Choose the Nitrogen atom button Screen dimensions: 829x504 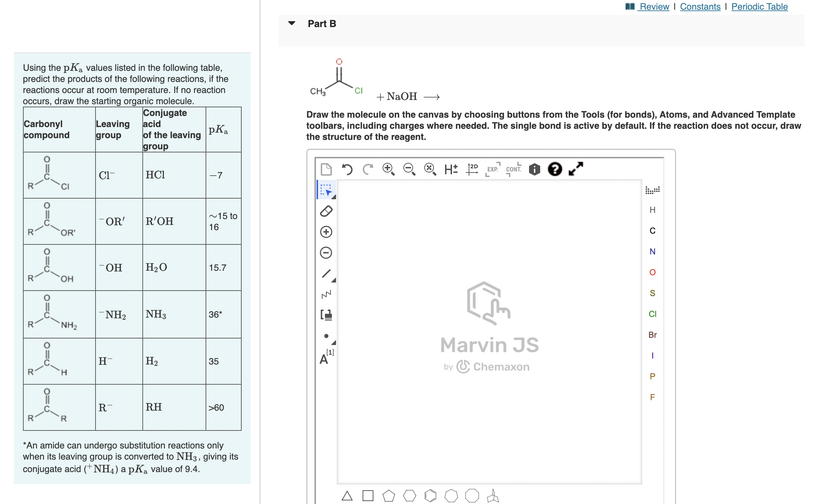[653, 251]
